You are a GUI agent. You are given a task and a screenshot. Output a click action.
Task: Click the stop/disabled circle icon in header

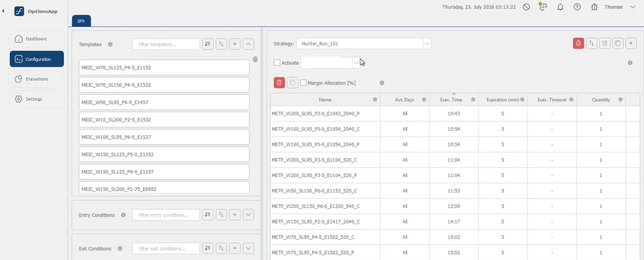(526, 7)
